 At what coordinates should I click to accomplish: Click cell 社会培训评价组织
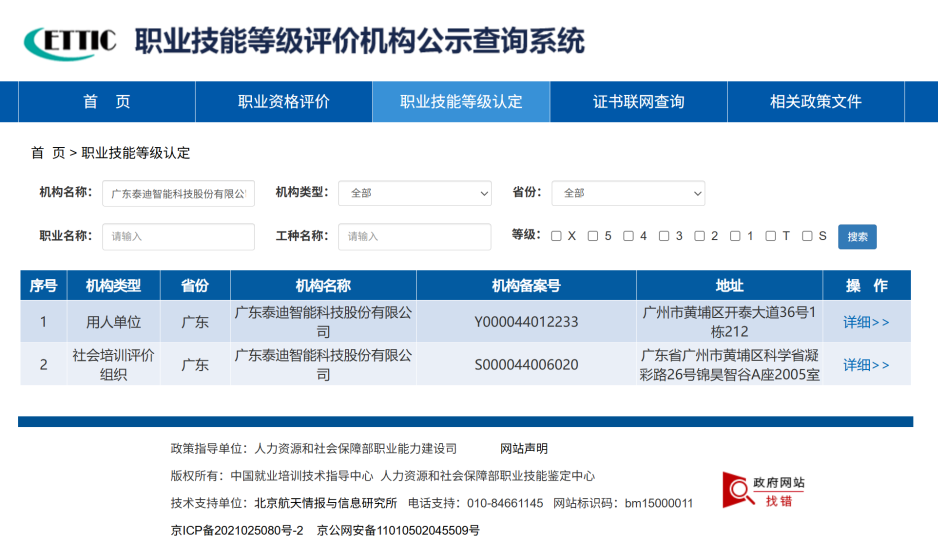[114, 364]
